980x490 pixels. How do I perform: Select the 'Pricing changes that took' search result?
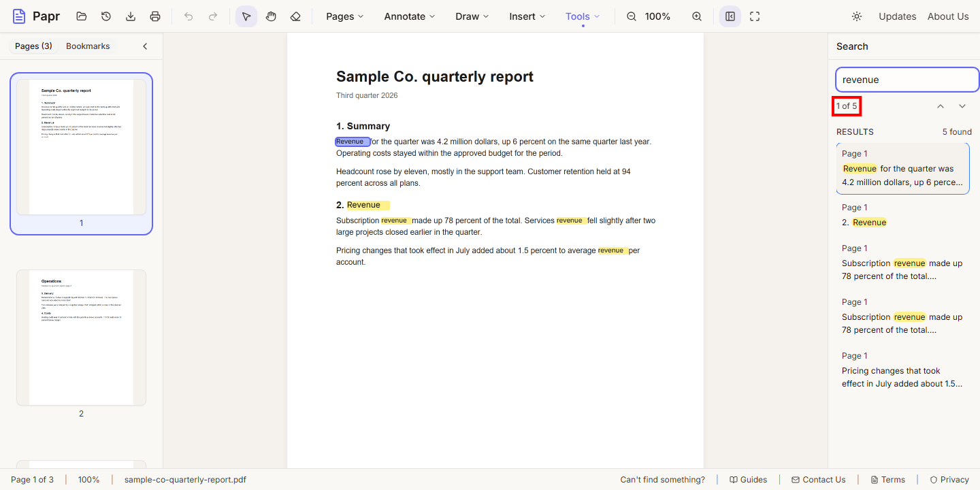pos(903,370)
